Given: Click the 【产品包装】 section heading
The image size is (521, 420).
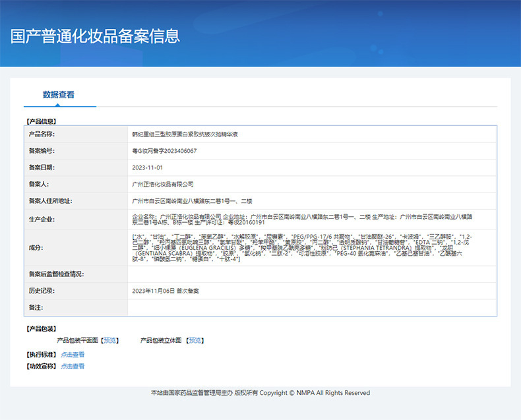Looking at the screenshot, I should click(x=42, y=328).
